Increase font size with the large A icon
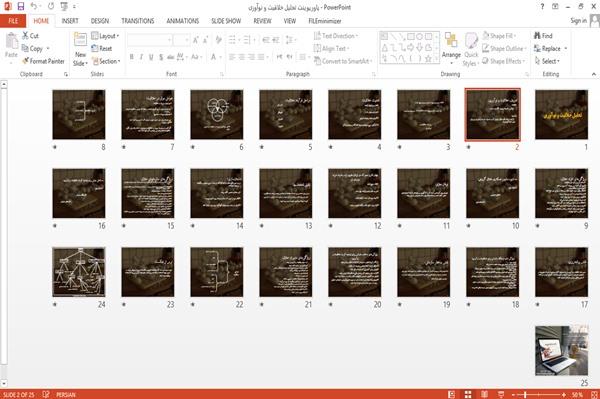This screenshot has height=399, width=600. point(196,40)
